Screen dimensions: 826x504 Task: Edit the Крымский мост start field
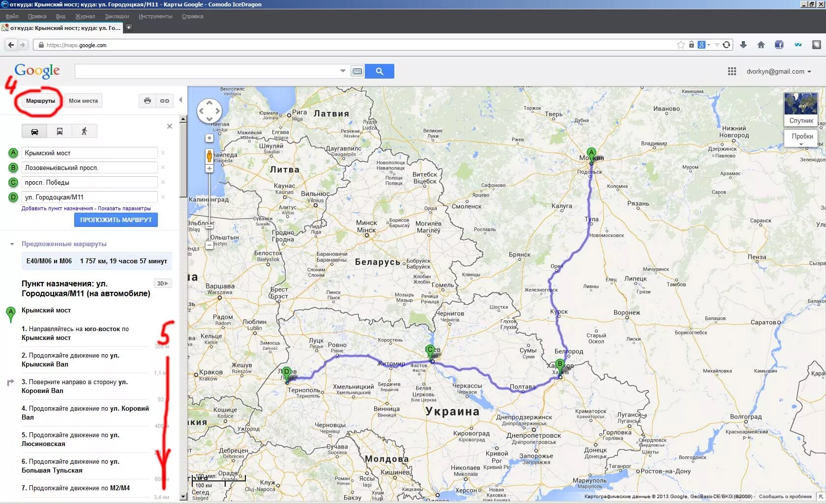[x=89, y=153]
